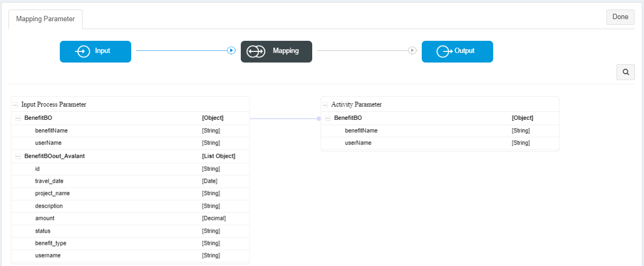644x266 pixels.
Task: Click the Activity Parameter title
Action: coord(356,105)
